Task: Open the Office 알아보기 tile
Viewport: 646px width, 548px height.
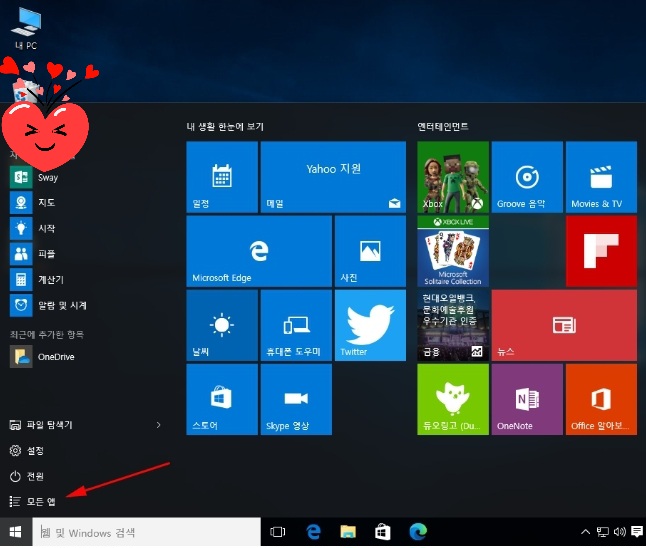Action: click(601, 399)
